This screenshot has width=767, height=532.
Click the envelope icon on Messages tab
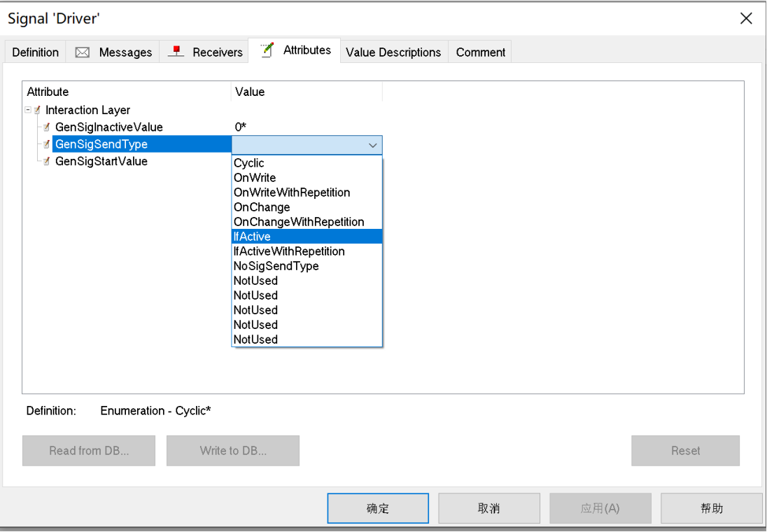click(x=82, y=51)
